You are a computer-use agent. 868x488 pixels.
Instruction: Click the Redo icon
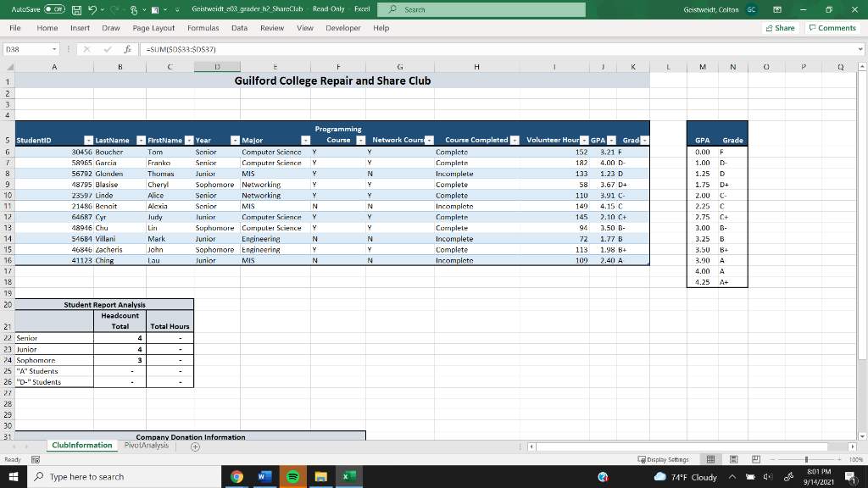tap(116, 9)
